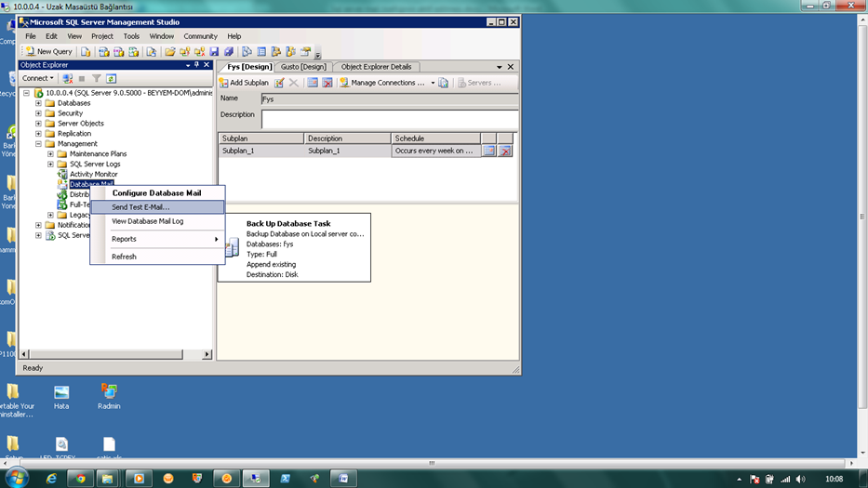Toggle auto-hide pin on Object Explorer
This screenshot has height=488, width=868.
click(196, 65)
